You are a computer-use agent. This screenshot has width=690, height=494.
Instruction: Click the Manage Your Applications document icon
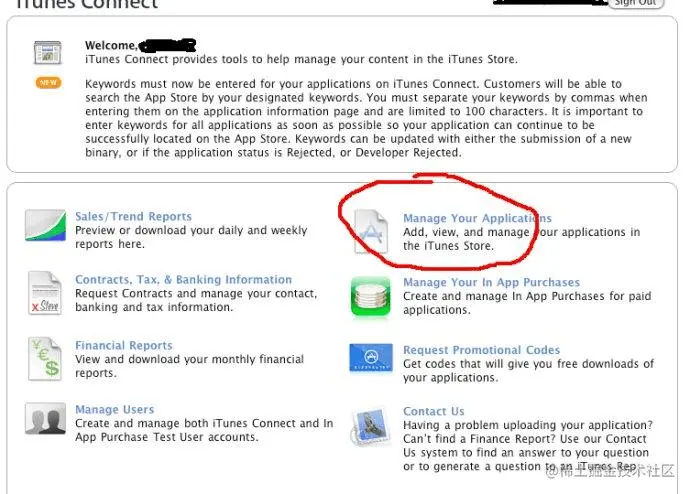pos(371,232)
